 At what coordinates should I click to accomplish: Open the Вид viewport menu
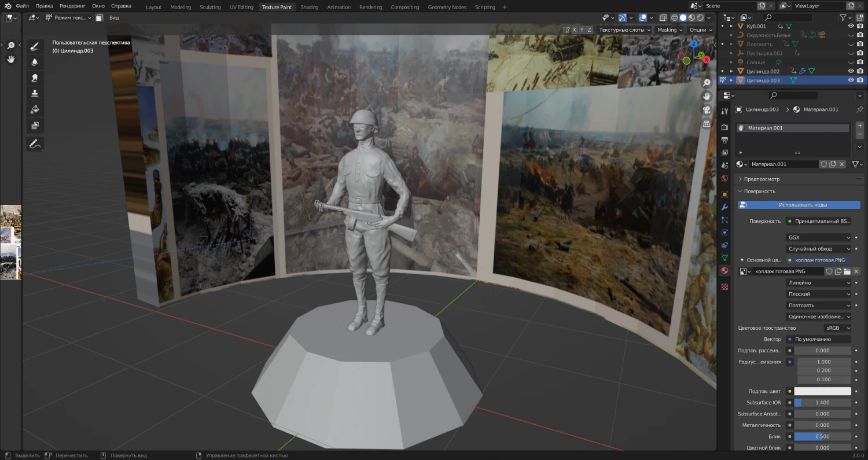point(115,18)
